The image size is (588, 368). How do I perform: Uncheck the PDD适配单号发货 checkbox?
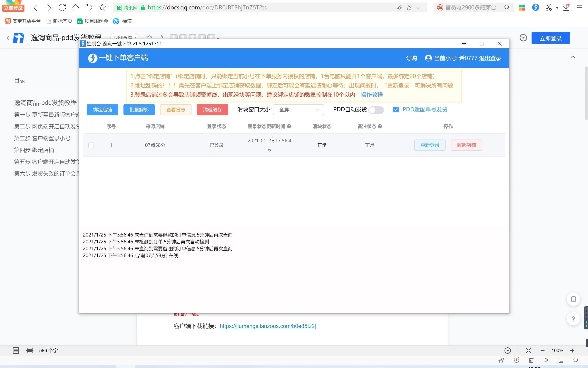[x=396, y=110]
